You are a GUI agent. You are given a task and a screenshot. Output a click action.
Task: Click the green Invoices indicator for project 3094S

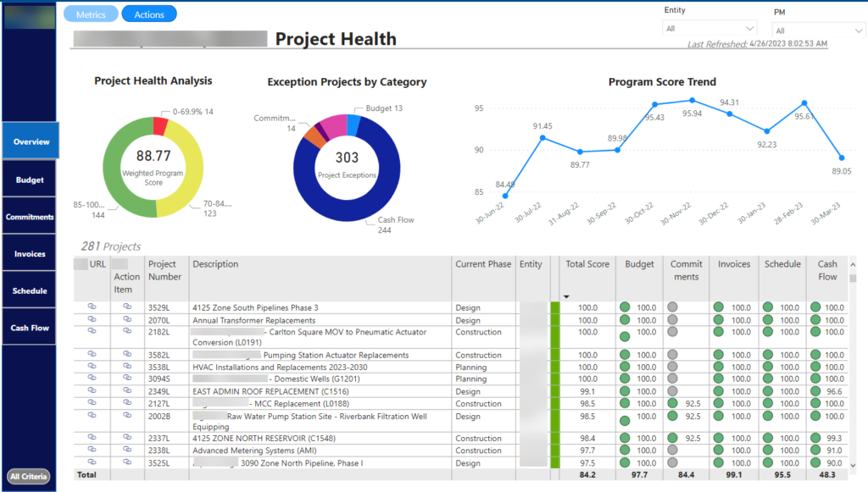click(x=718, y=379)
